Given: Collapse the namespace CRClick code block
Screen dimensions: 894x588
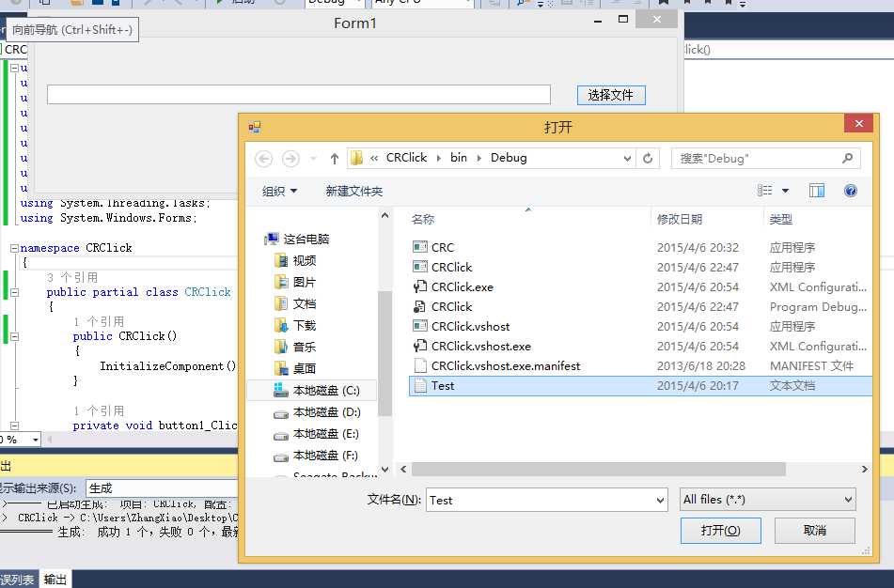Looking at the screenshot, I should coord(14,248).
